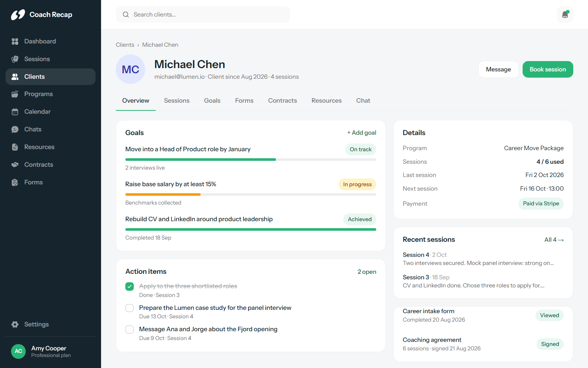Open Sessions via its sidebar icon
This screenshot has width=588, height=368.
tap(15, 59)
